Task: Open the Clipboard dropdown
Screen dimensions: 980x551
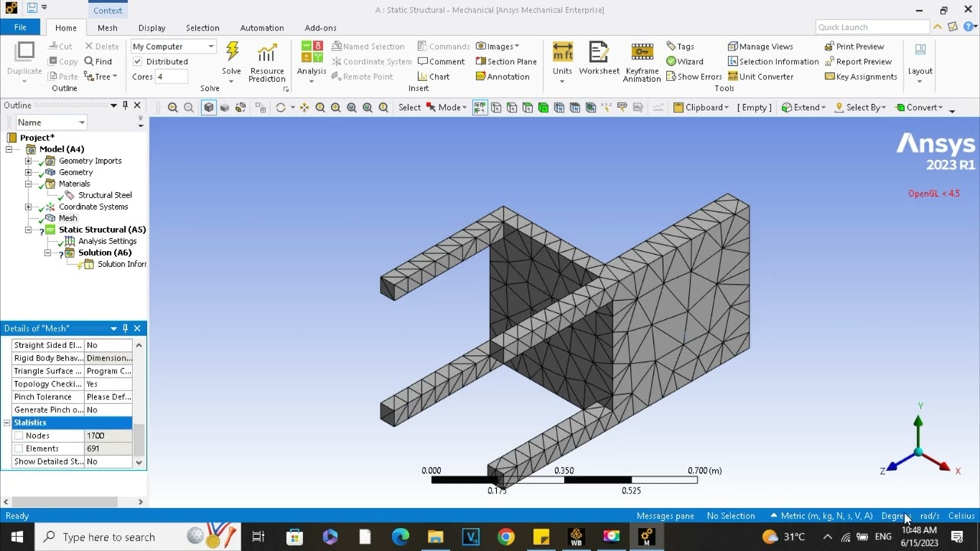Action: pyautogui.click(x=701, y=108)
